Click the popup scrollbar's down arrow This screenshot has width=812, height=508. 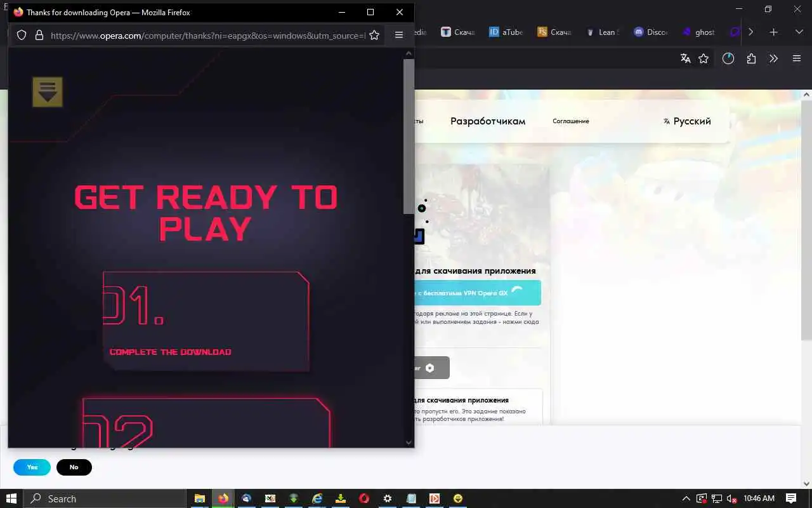coord(409,442)
